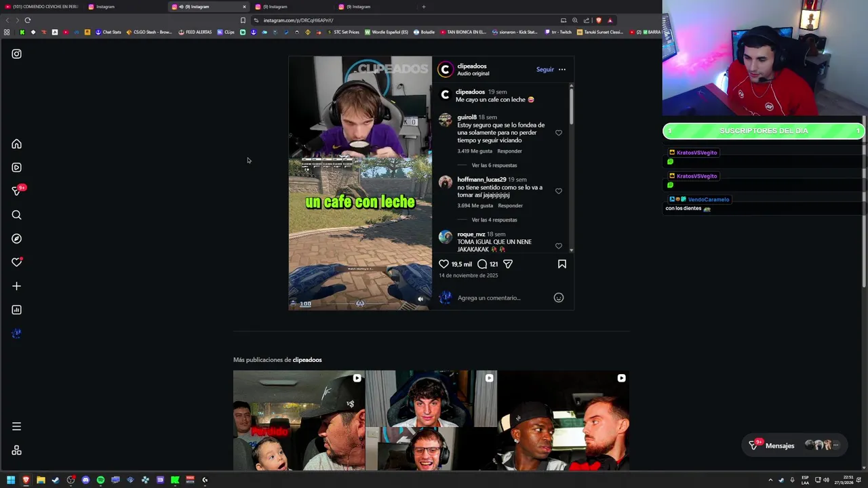Open Instagram home from sidebar house icon
The image size is (868, 488).
[16, 144]
